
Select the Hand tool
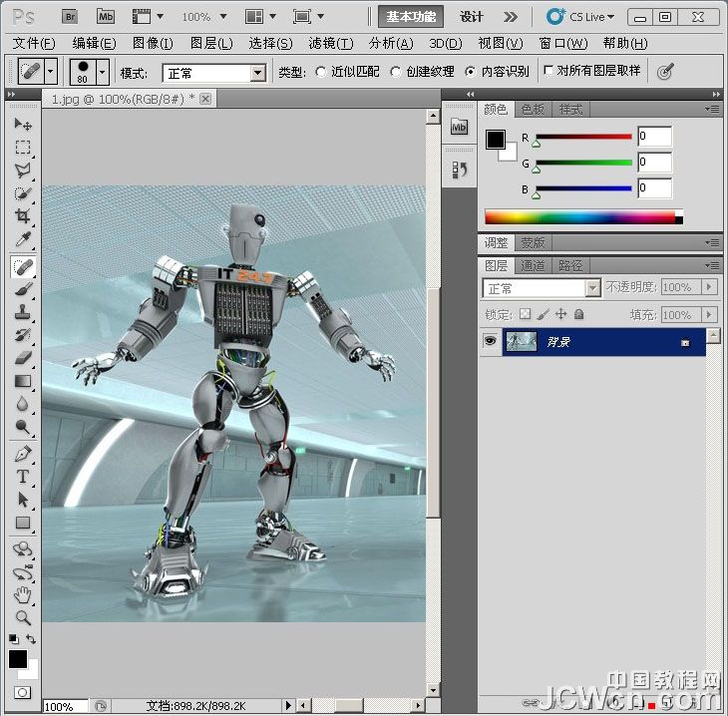[22, 595]
